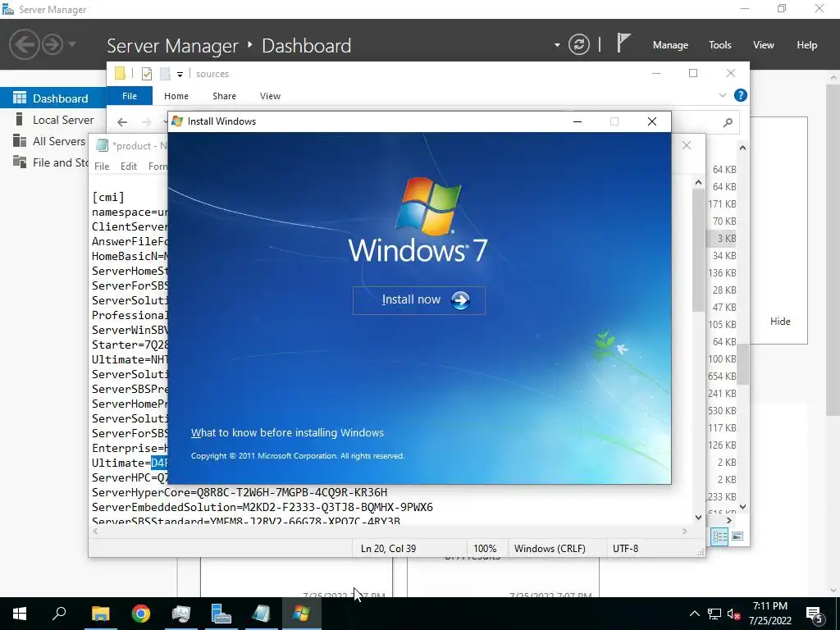This screenshot has height=630, width=840.
Task: Click the Windows (CRLF) status bar entry
Action: 550,549
